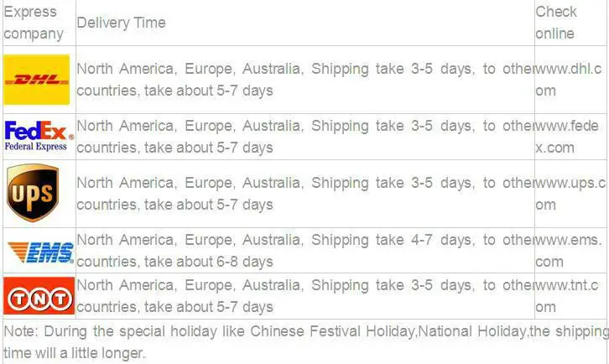Viewport: 609px width, 364px height.
Task: Select the UPS shield logo
Action: 33,193
